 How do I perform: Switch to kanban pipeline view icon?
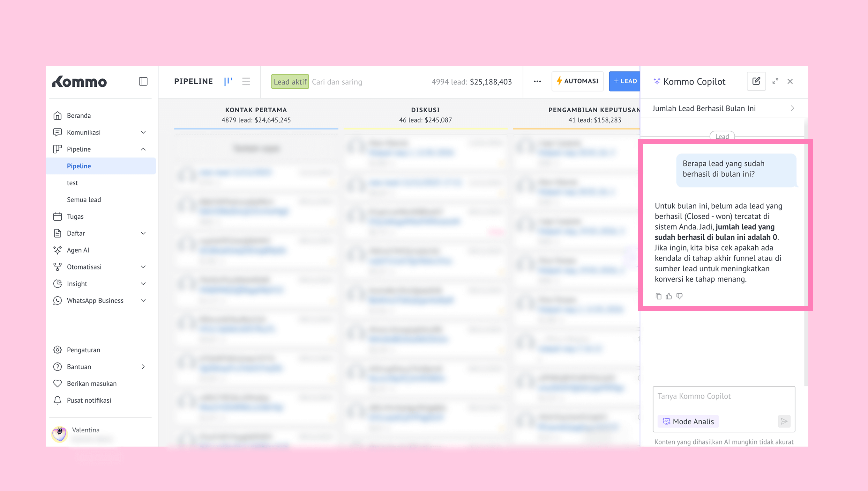[228, 81]
